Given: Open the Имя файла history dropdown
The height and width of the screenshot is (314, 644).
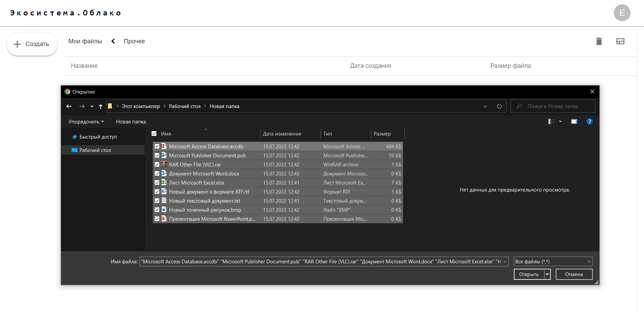Looking at the screenshot, I should (x=505, y=261).
